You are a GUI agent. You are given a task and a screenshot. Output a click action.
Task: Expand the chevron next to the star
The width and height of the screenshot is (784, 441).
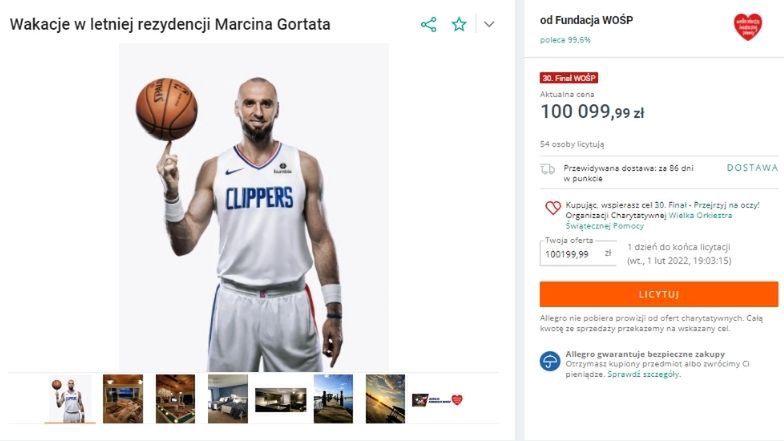488,24
